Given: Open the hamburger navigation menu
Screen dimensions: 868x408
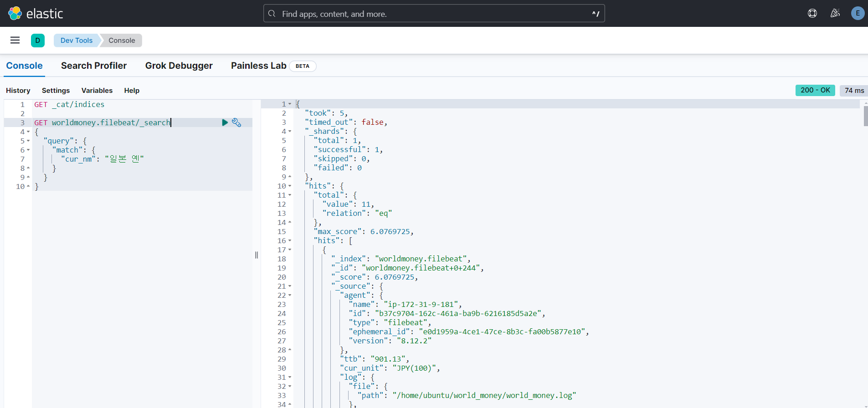Looking at the screenshot, I should pyautogui.click(x=15, y=40).
